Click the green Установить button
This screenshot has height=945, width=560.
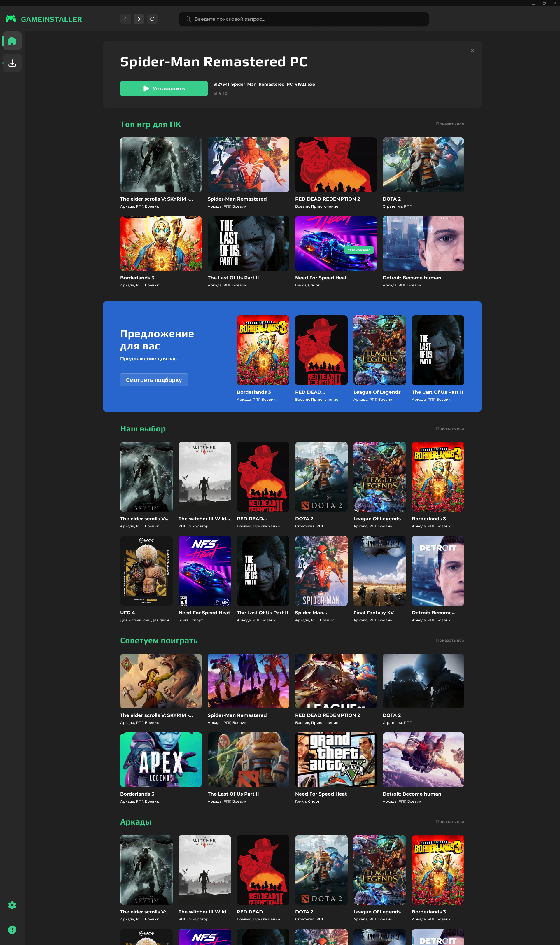click(164, 89)
